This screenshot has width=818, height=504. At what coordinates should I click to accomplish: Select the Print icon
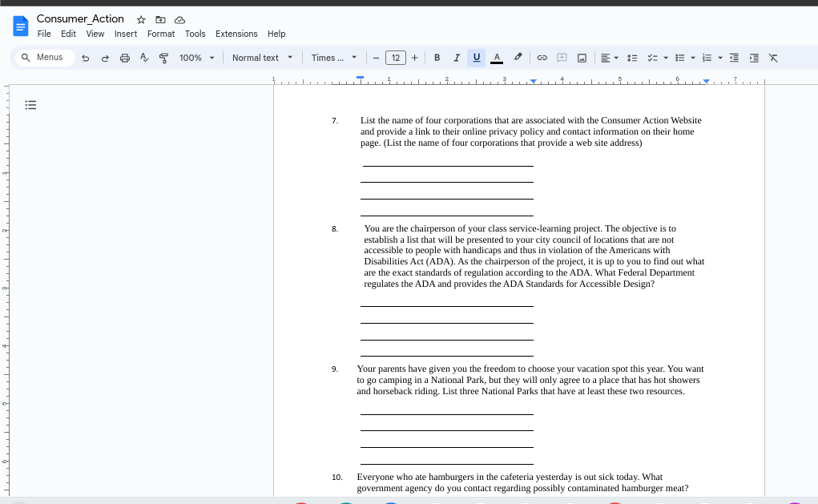pos(124,58)
